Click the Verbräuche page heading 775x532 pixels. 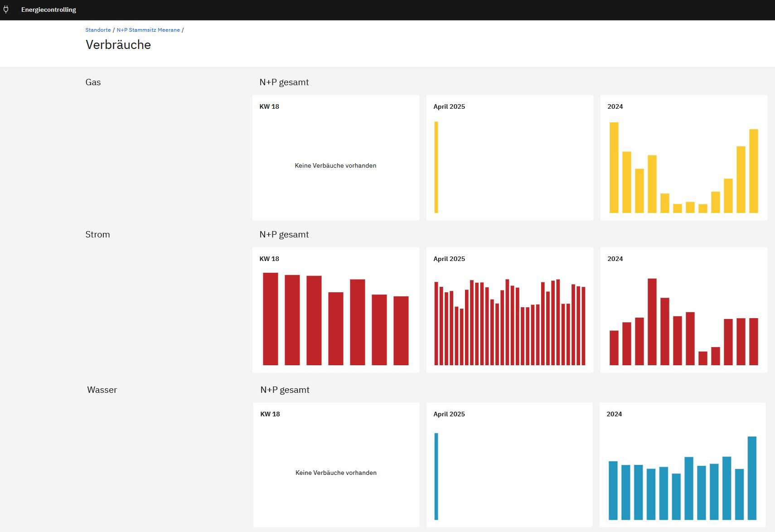coord(118,45)
